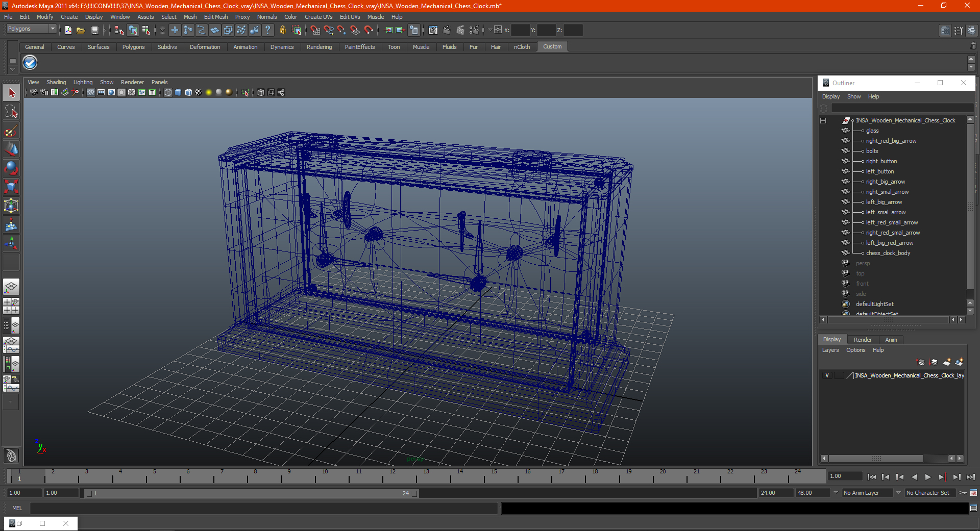The image size is (980, 531).
Task: Click Create layer from selected icon
Action: [x=959, y=362]
